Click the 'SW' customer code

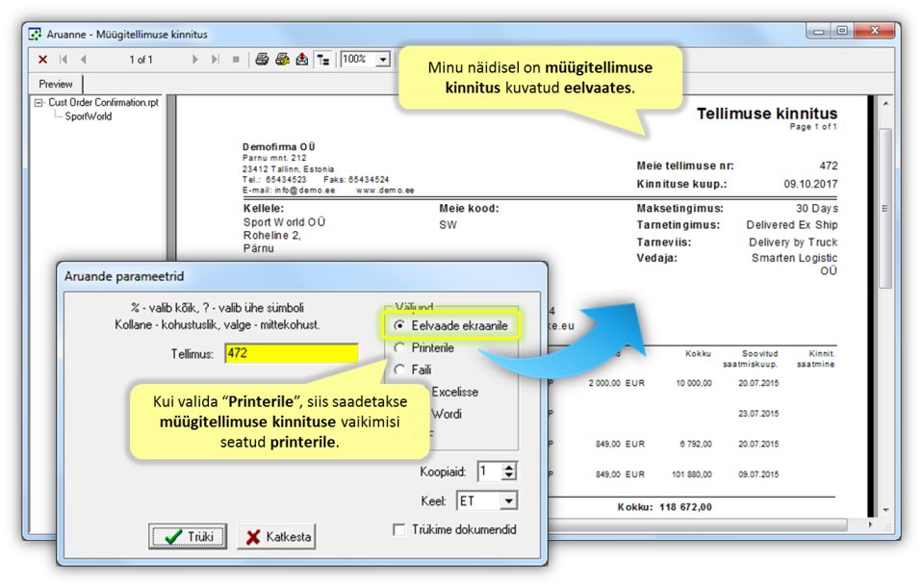point(448,225)
